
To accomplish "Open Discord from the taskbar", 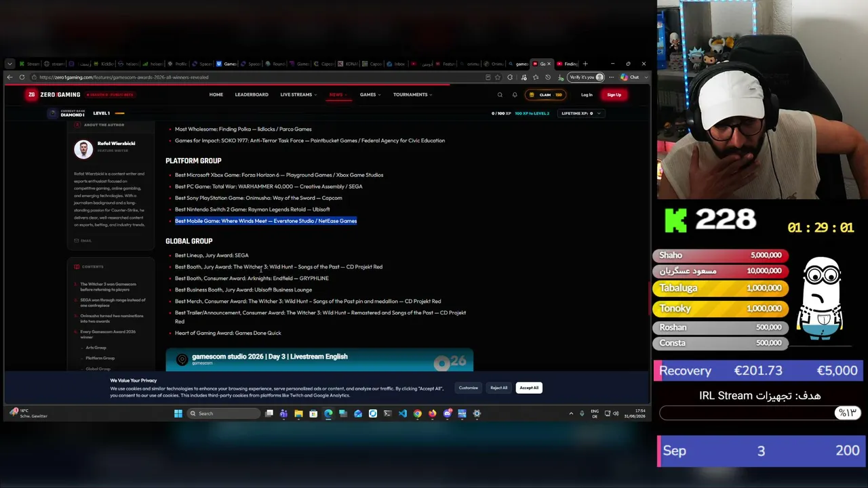I will coord(448,413).
